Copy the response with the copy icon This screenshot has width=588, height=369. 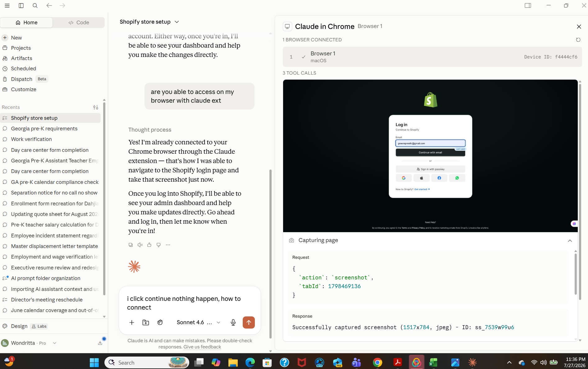point(131,245)
